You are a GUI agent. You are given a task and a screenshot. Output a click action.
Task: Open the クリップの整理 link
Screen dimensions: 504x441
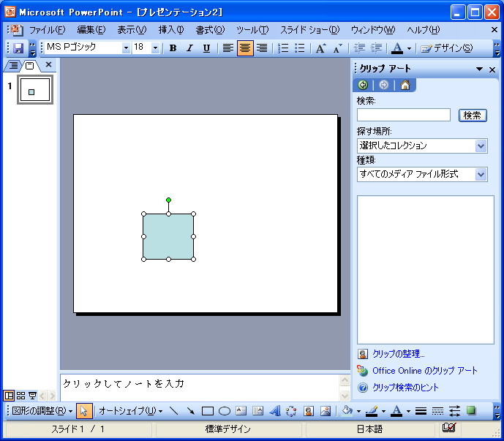pyautogui.click(x=398, y=354)
